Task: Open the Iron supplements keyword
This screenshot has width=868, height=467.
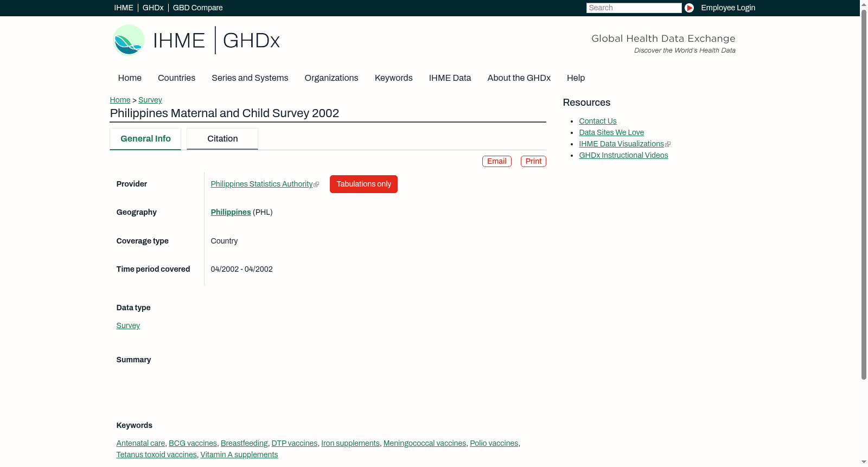Action: [x=350, y=443]
